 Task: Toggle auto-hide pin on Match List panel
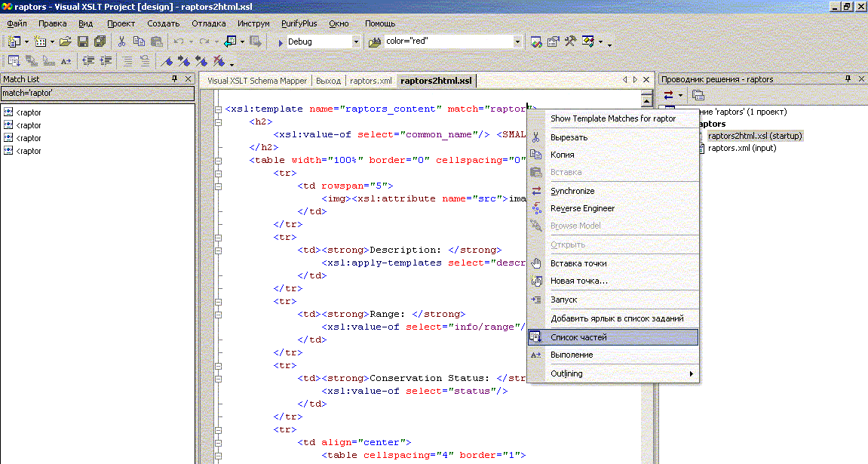tap(175, 78)
